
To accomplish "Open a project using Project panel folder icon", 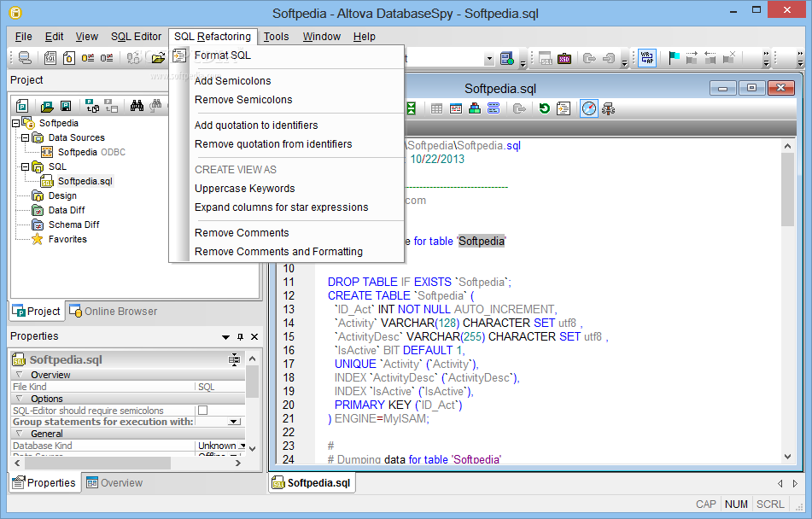I will 47,106.
